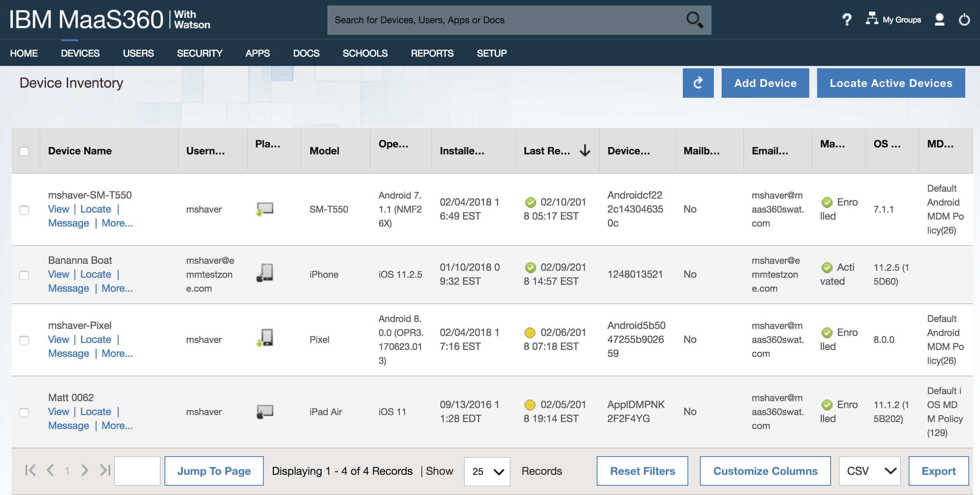The width and height of the screenshot is (980, 495).
Task: Switch to the USERS tab
Action: click(x=138, y=53)
